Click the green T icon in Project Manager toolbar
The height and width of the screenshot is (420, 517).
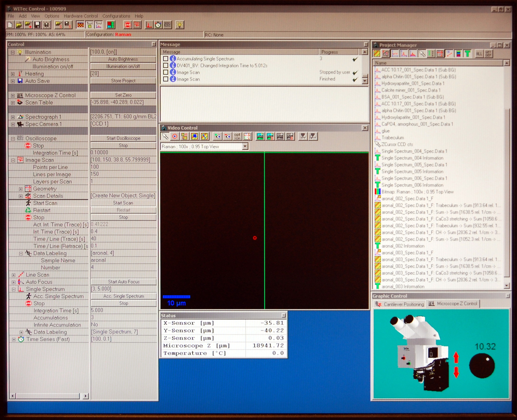click(x=468, y=54)
